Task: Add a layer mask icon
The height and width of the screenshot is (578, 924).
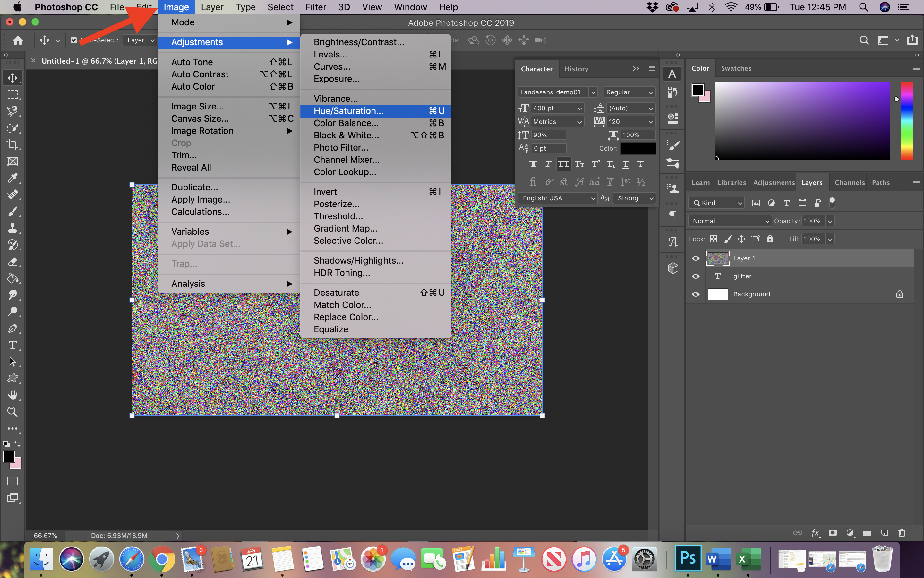Action: click(833, 533)
